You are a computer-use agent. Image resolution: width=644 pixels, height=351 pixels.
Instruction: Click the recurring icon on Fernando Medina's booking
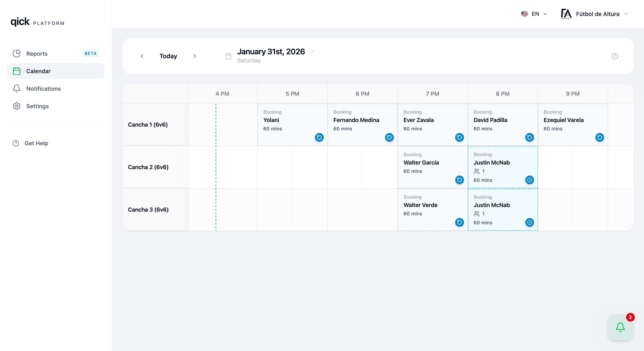[x=389, y=137]
